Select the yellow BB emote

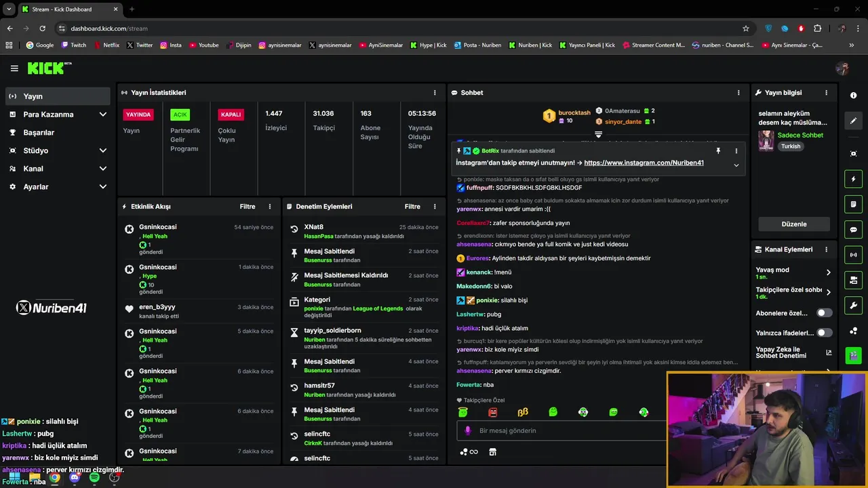(x=523, y=412)
